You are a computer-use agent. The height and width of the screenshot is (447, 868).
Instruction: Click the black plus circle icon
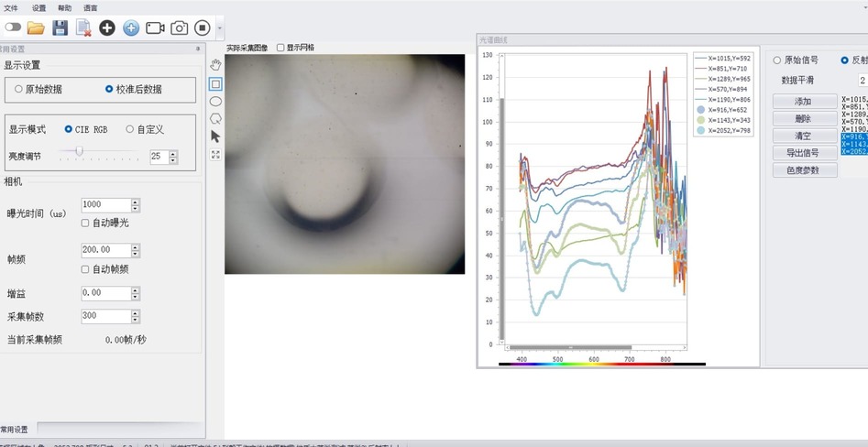pos(107,28)
